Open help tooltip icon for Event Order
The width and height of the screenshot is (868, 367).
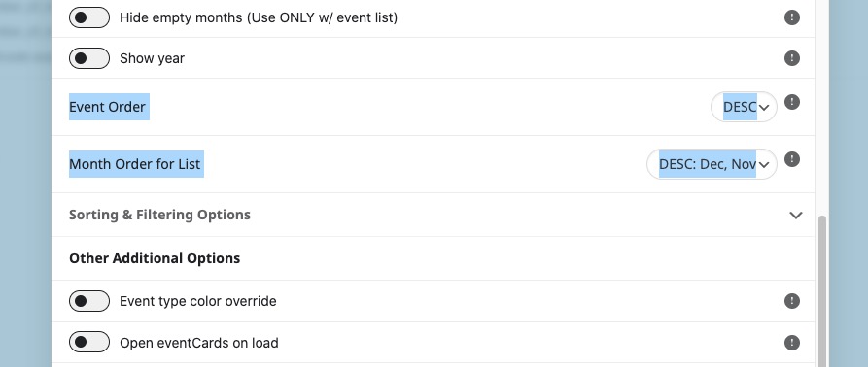[x=792, y=102]
